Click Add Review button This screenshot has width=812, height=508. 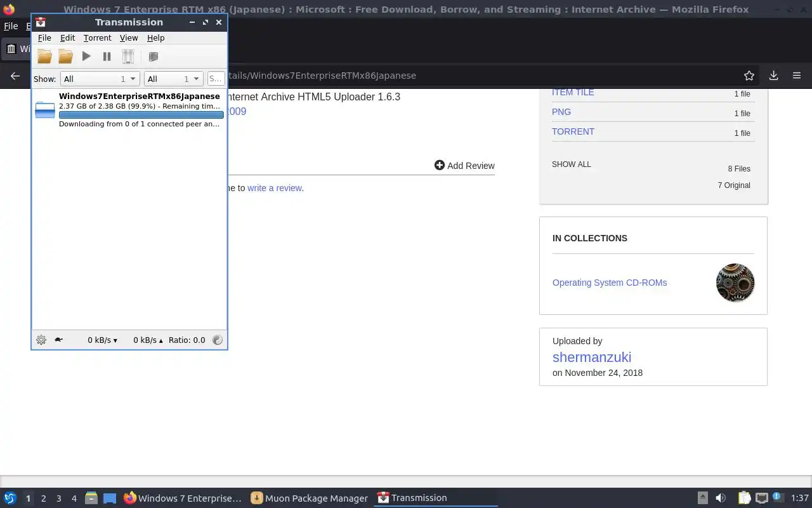[464, 165]
